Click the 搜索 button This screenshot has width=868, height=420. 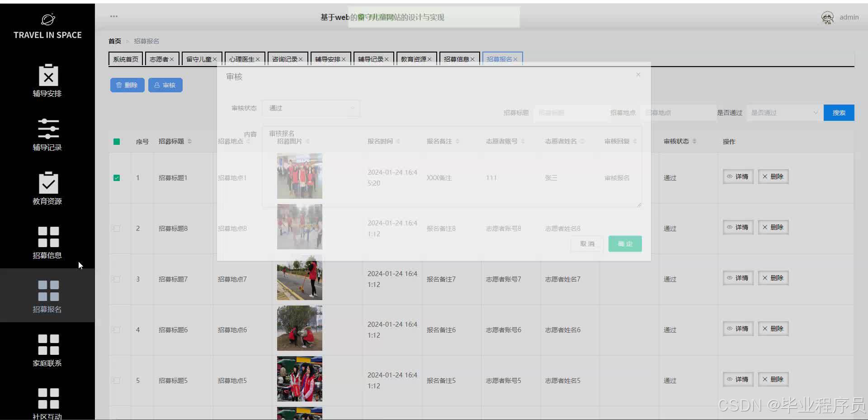click(839, 113)
